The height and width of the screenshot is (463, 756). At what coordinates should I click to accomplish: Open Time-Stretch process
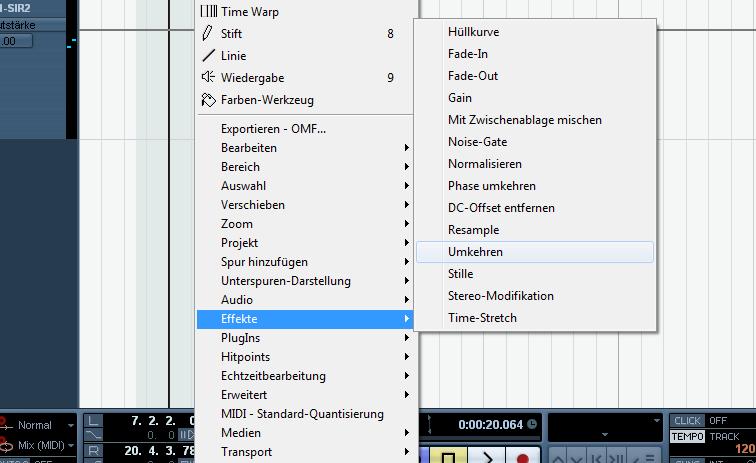click(535, 318)
